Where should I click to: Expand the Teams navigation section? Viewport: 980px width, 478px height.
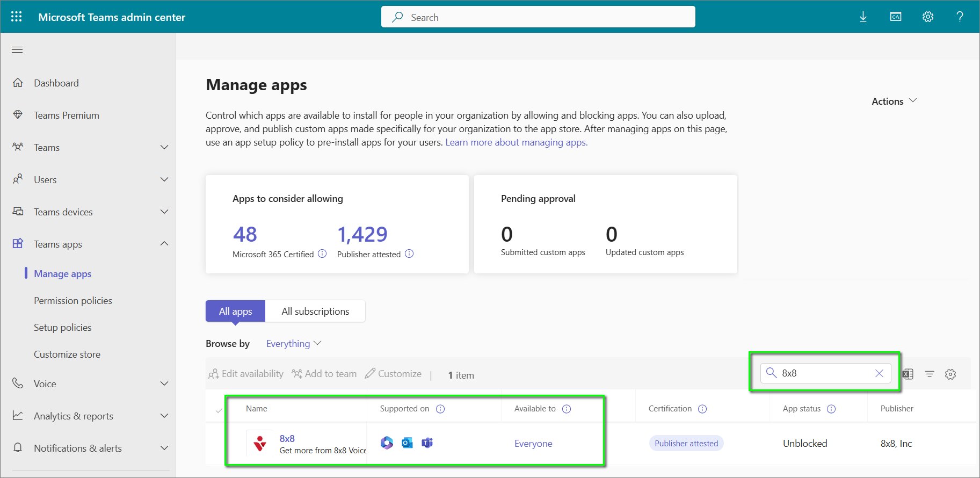[164, 147]
